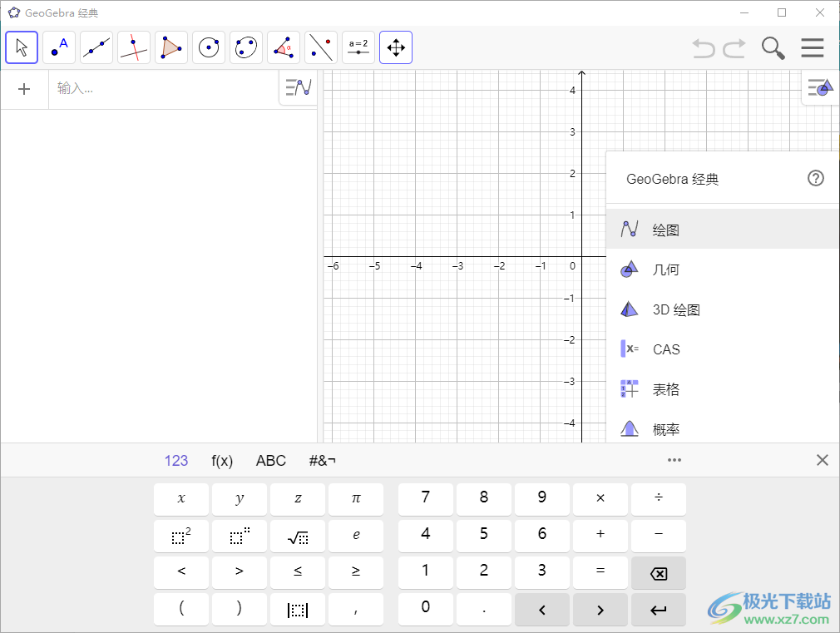Tap the e constant key

356,536
